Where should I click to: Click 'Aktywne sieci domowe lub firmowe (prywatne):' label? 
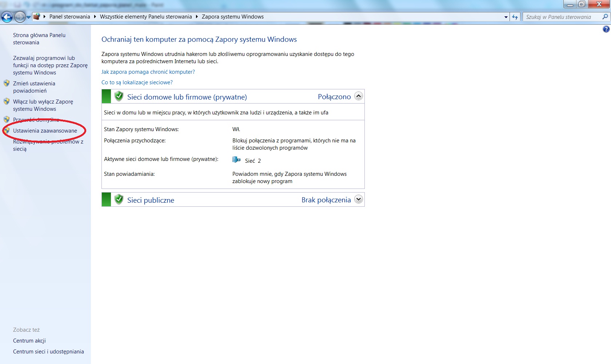(x=161, y=159)
